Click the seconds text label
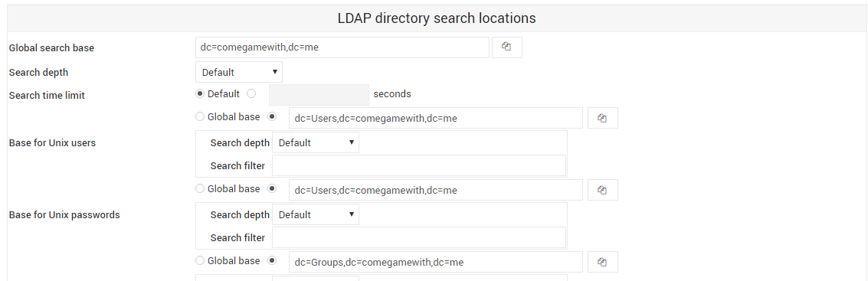This screenshot has width=868, height=281. pos(392,94)
